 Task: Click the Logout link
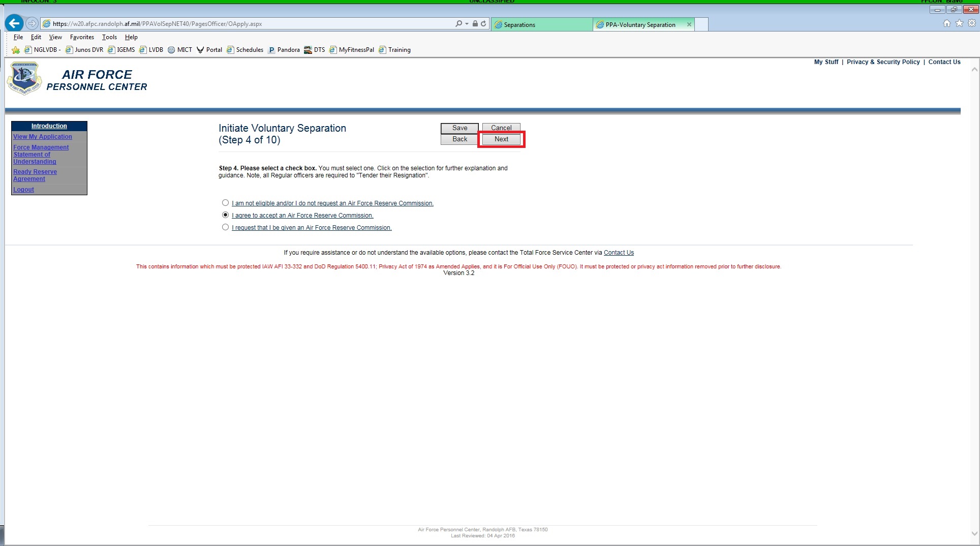pos(23,190)
